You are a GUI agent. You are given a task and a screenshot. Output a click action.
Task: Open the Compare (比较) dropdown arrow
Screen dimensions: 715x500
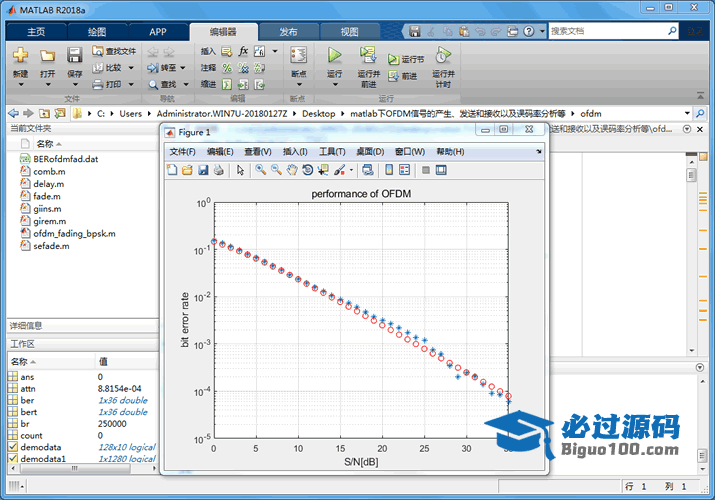131,68
